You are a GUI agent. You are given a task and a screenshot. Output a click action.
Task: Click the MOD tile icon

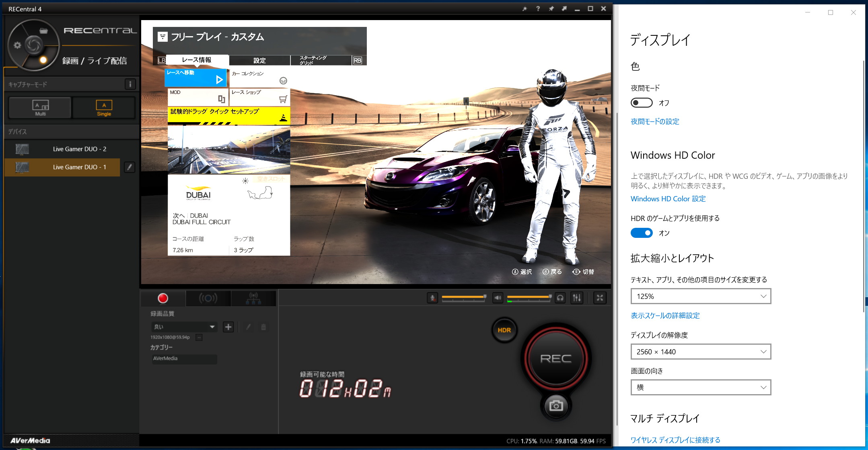[x=222, y=99]
